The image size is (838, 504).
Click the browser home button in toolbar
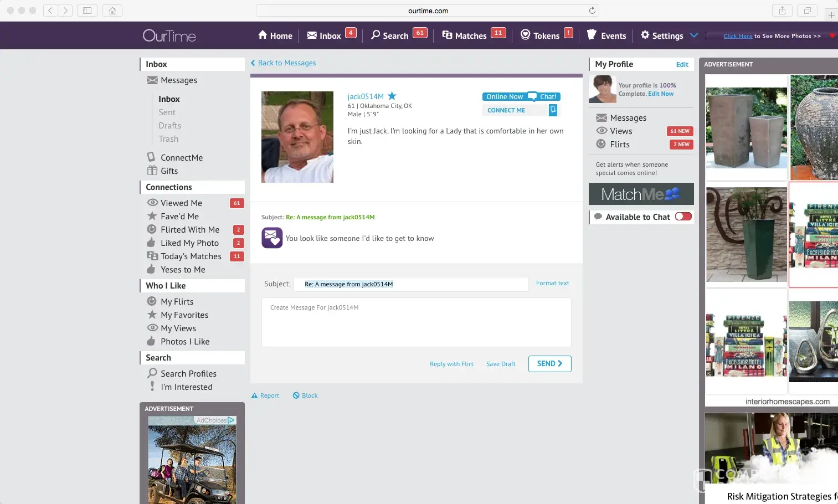coord(112,11)
